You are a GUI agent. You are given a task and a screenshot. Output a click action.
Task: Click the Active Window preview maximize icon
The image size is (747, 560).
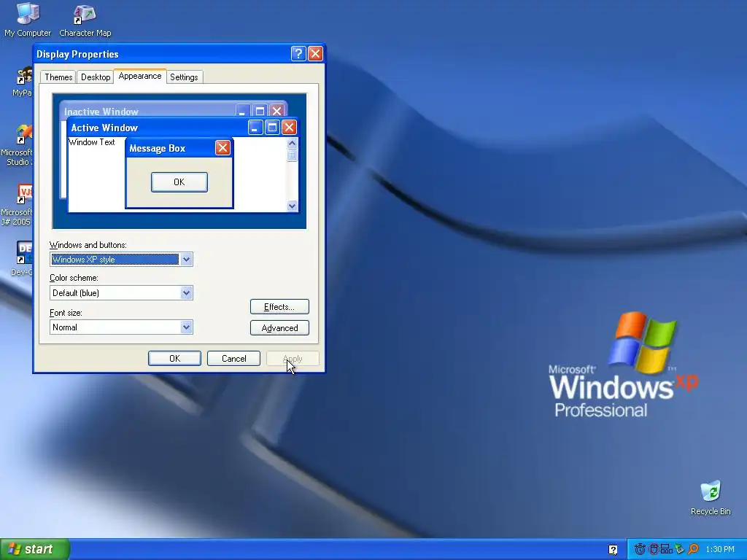(272, 127)
